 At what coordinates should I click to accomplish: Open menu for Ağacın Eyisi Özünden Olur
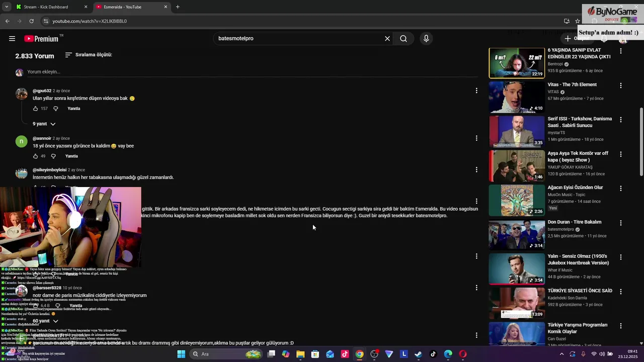point(621,189)
